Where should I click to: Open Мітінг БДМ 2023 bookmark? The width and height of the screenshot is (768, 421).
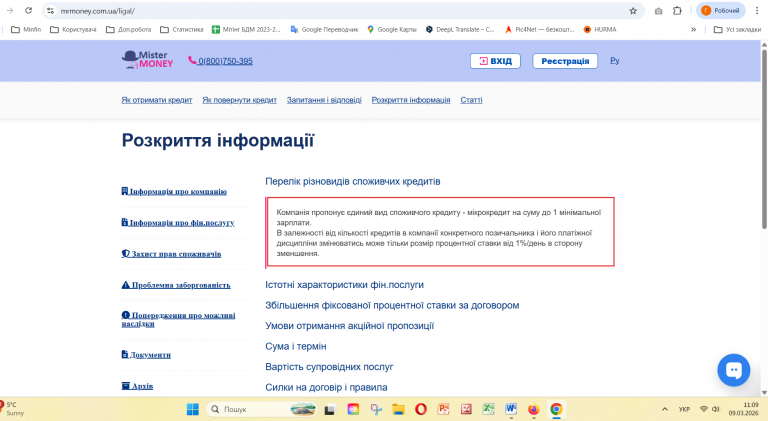pyautogui.click(x=246, y=29)
